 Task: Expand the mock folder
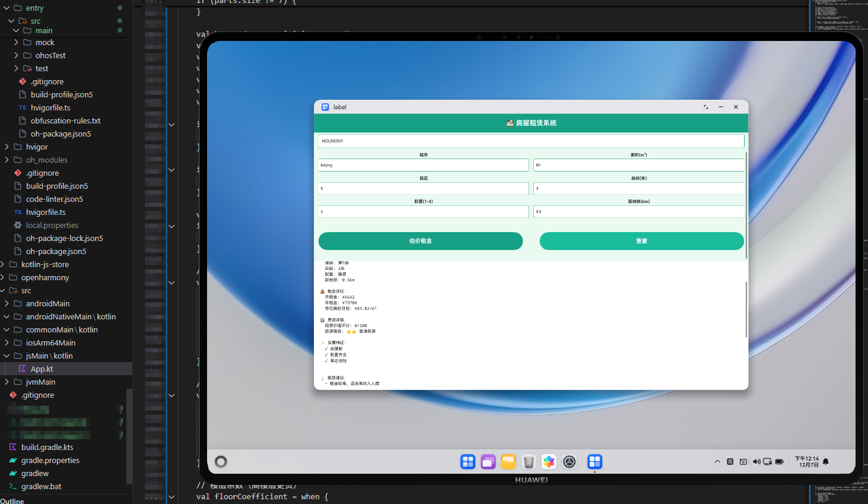coord(16,42)
